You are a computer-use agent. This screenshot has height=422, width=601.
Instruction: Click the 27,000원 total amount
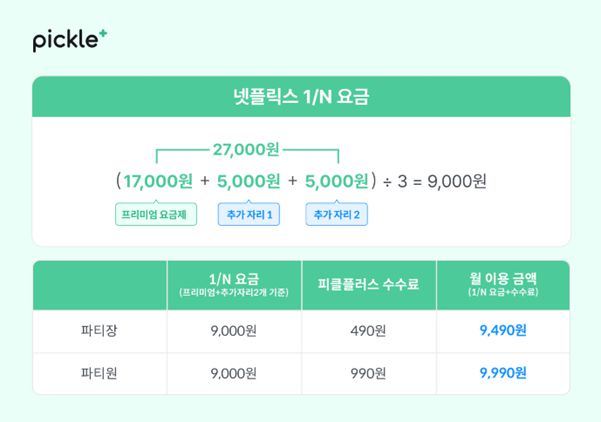tap(246, 149)
